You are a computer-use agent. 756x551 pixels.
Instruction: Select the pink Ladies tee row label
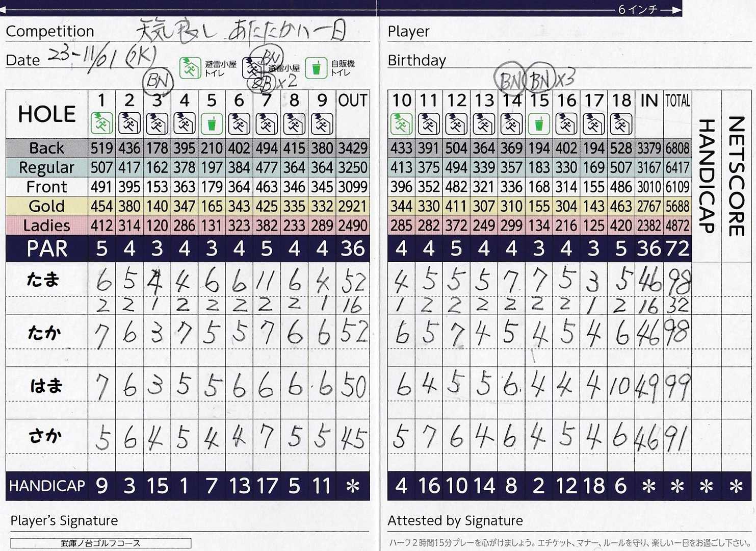[x=47, y=226]
